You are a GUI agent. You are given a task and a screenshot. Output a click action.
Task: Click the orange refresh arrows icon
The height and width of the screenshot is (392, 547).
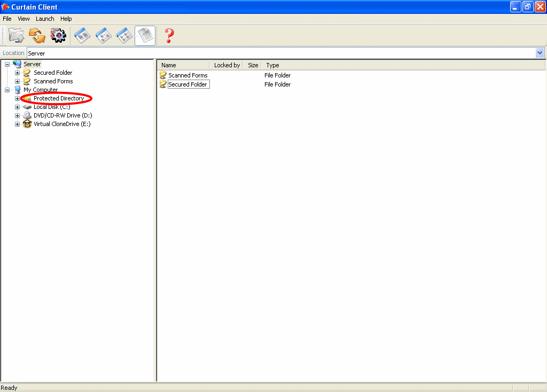coord(37,36)
